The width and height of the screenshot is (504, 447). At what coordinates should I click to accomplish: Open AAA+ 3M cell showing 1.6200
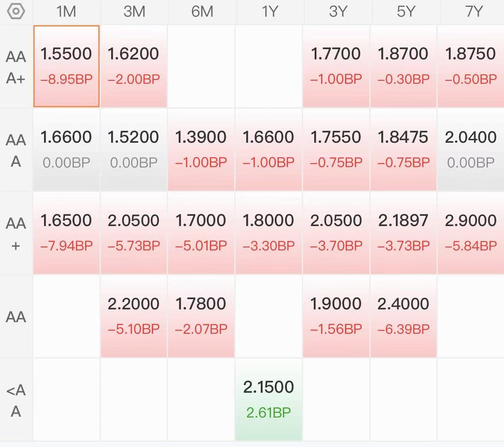point(134,66)
